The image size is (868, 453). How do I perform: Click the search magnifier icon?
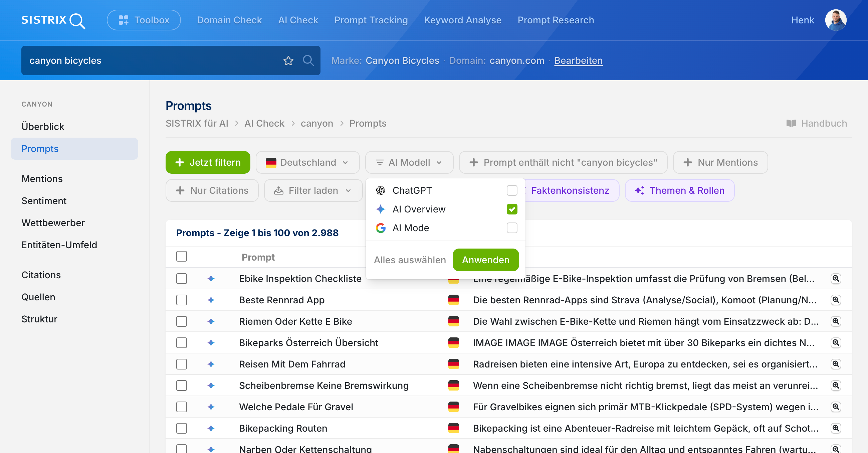pyautogui.click(x=308, y=60)
